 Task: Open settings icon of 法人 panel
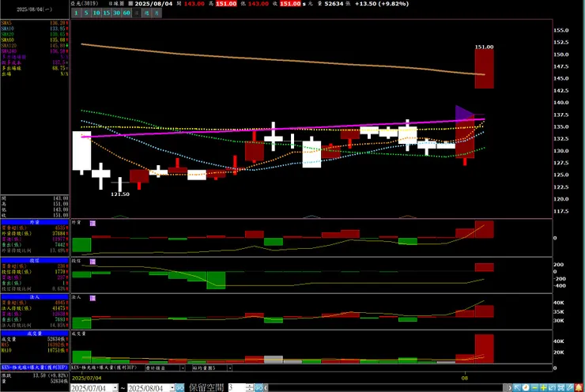[92, 298]
